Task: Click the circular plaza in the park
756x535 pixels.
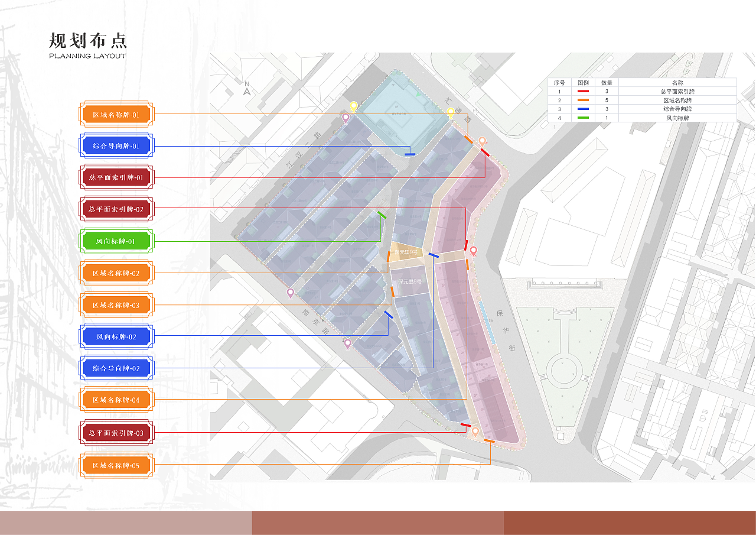Action: coord(563,371)
